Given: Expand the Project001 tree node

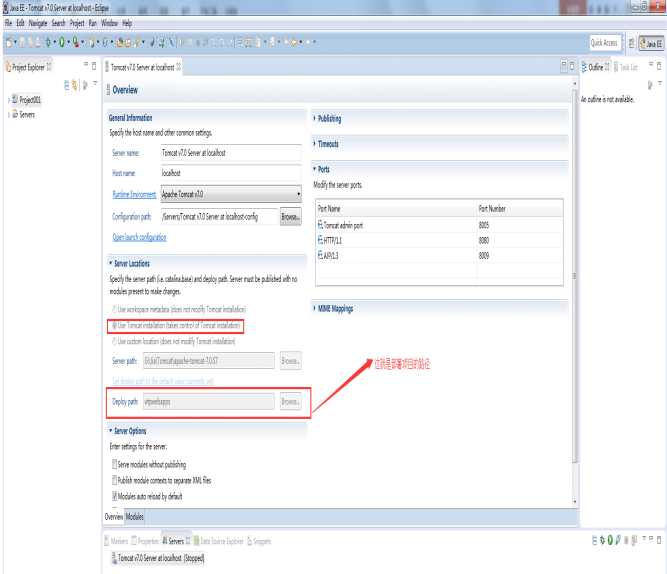Looking at the screenshot, I should pyautogui.click(x=9, y=100).
